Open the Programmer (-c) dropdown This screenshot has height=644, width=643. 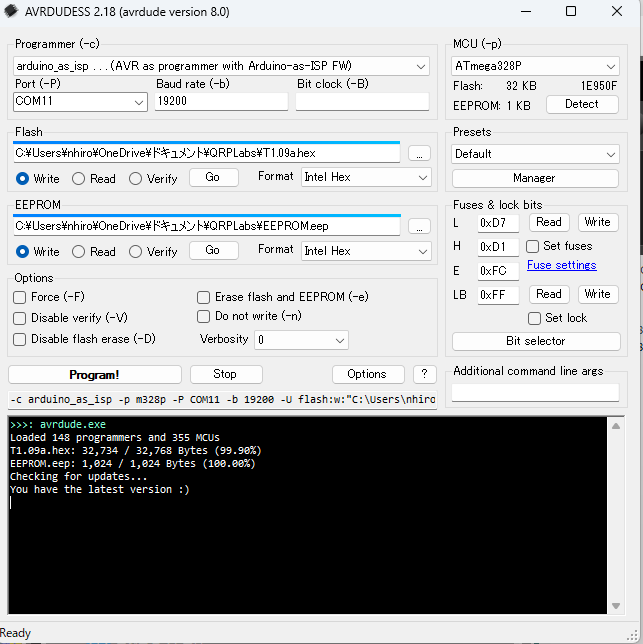coord(221,66)
